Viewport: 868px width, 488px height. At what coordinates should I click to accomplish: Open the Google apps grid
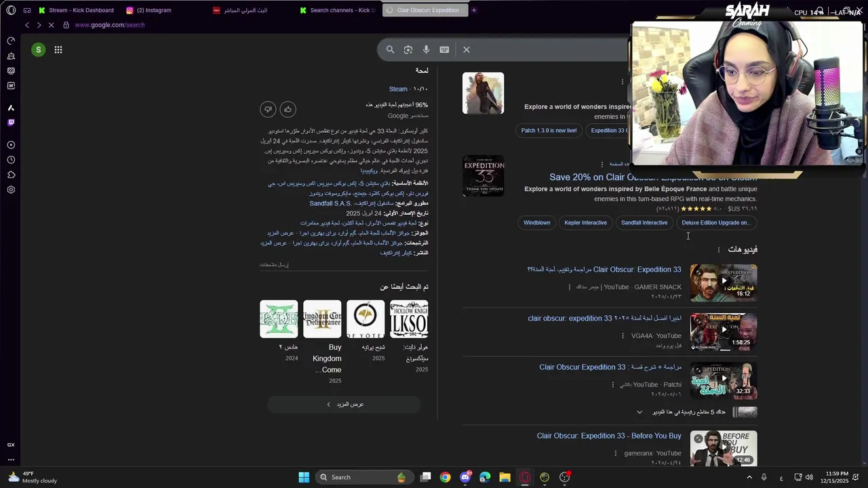click(58, 49)
